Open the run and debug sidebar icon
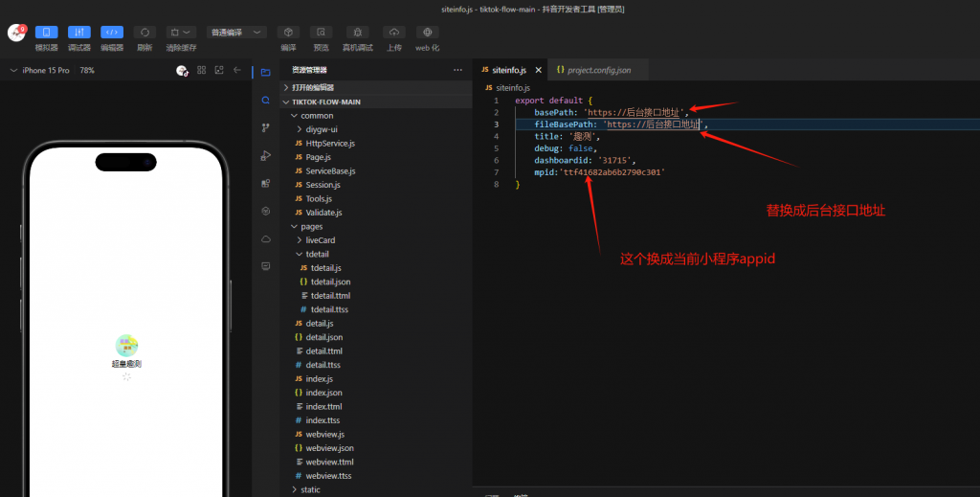Screen dimensions: 980x497 265,155
